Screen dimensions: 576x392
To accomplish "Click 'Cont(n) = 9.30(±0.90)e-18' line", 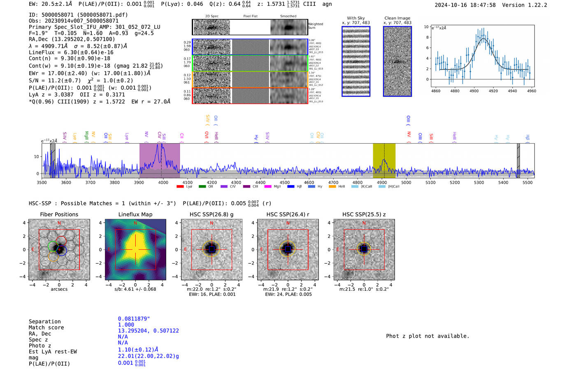I will (x=70, y=58).
